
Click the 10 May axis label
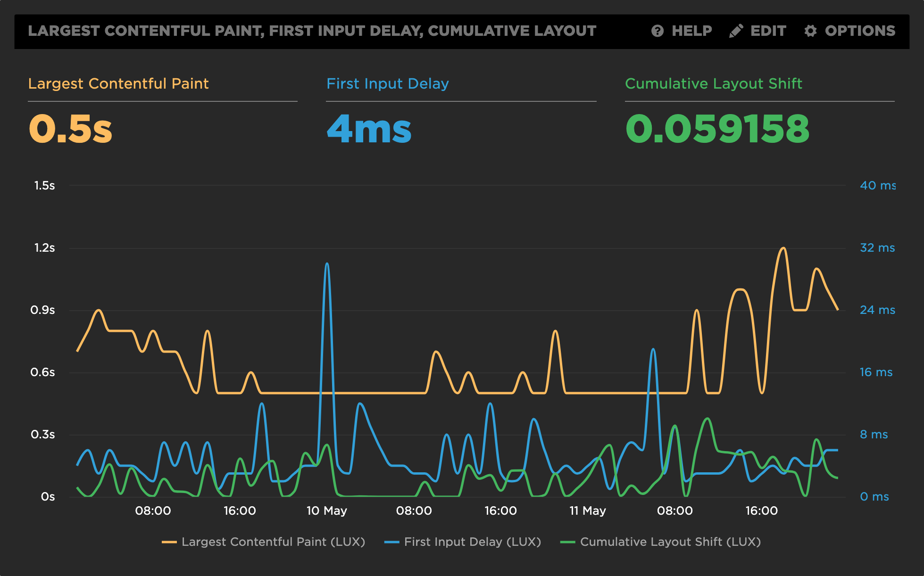(x=326, y=511)
